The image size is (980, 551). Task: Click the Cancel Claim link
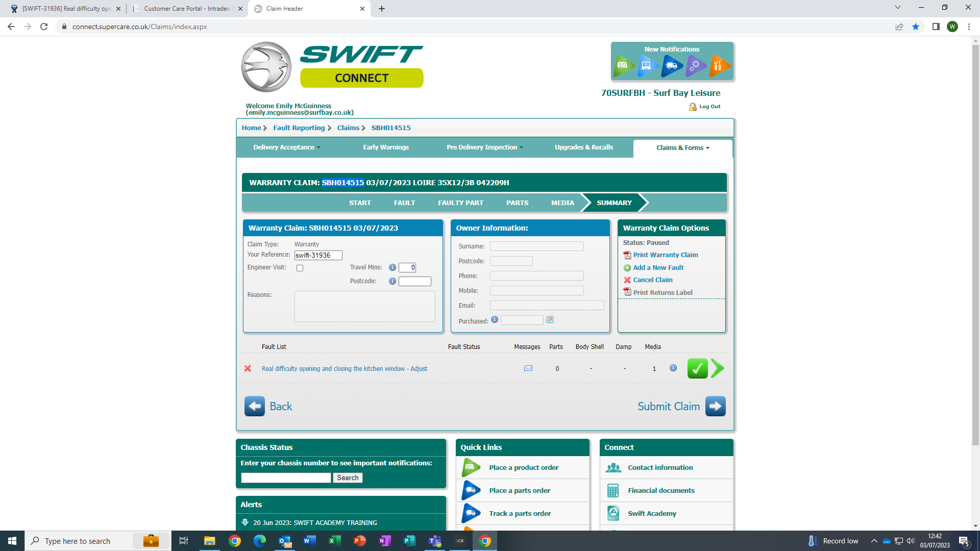coord(652,280)
